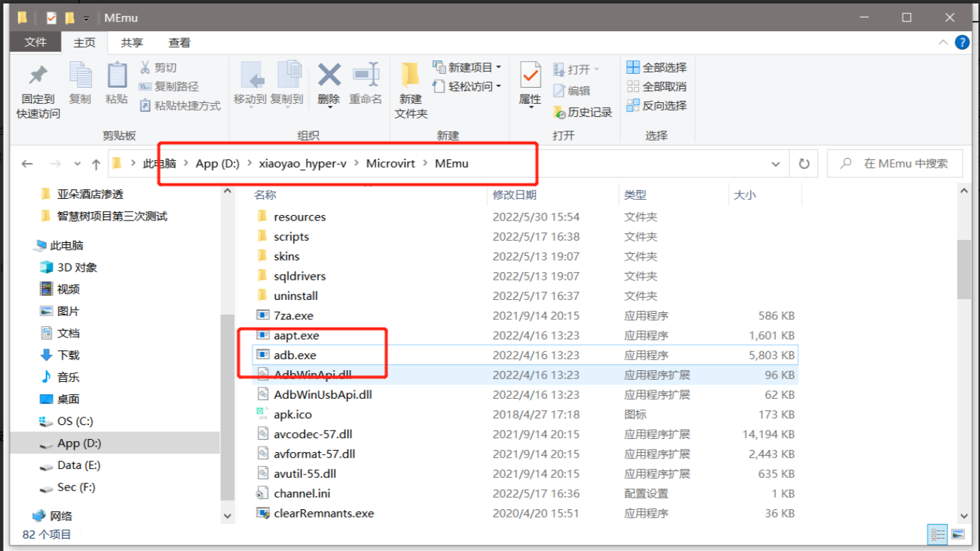Image resolution: width=980 pixels, height=551 pixels.
Task: Click the History (历史记录) button
Action: coord(583,112)
